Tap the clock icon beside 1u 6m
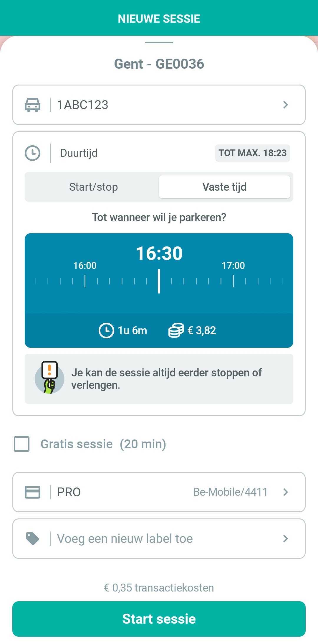 click(106, 330)
